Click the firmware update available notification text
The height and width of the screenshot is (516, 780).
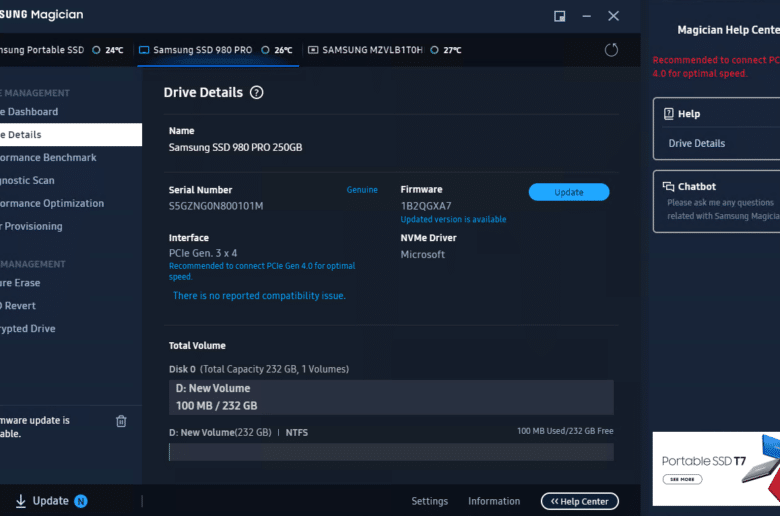click(35, 427)
